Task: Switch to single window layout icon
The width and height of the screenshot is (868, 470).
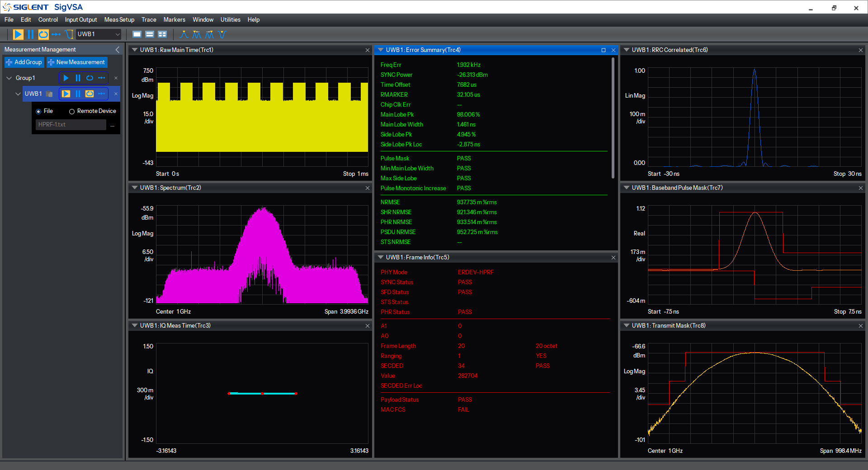Action: [x=137, y=34]
